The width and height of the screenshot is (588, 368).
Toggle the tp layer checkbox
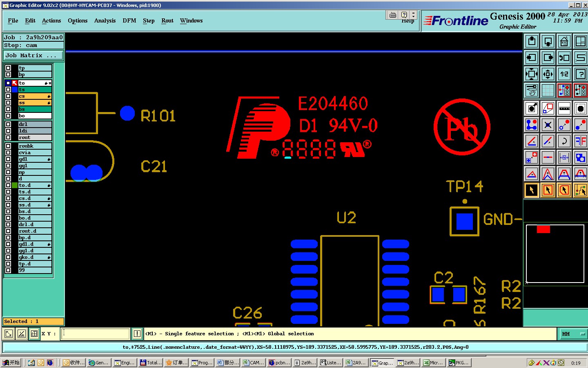click(8, 68)
